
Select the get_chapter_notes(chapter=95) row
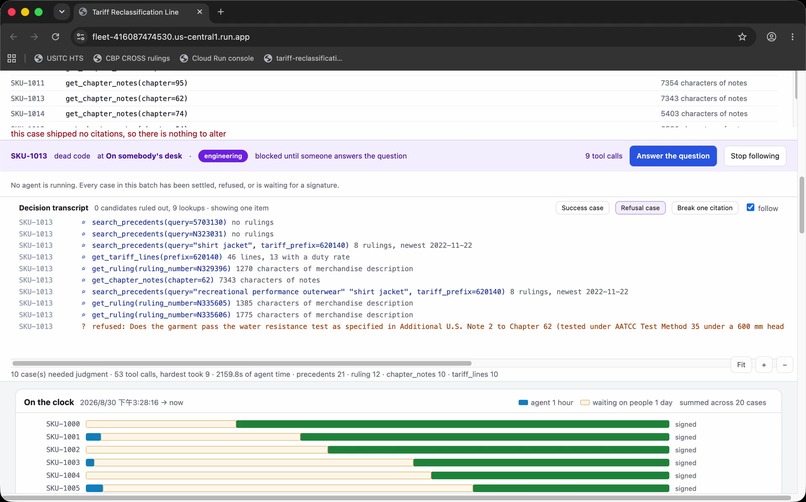(x=394, y=83)
